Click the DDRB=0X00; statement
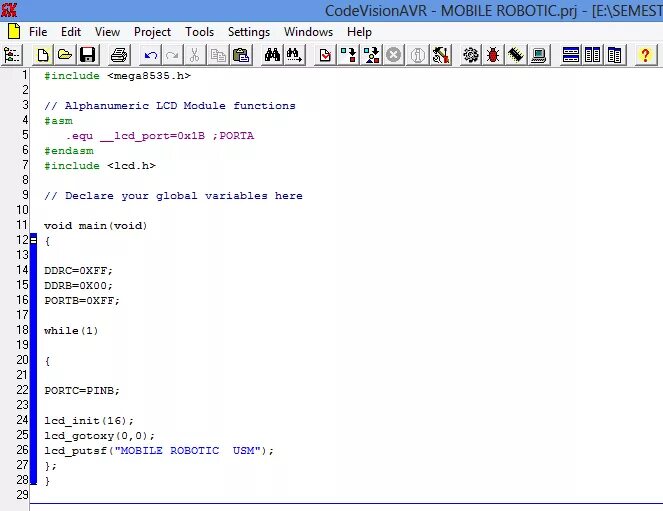Image resolution: width=663 pixels, height=511 pixels. 79,286
